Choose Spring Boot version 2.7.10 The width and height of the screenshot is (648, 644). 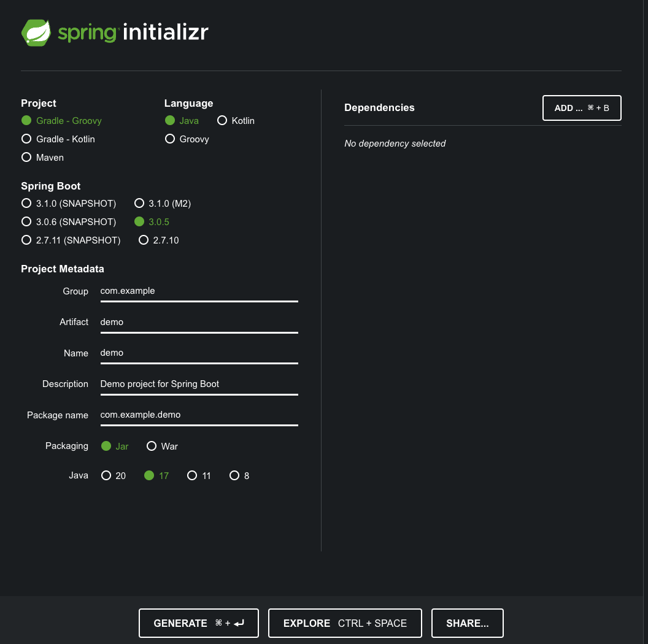(x=159, y=240)
